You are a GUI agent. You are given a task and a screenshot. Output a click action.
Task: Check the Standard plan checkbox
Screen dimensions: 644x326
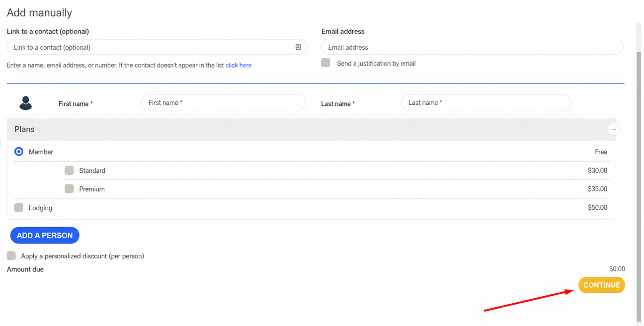(x=69, y=170)
